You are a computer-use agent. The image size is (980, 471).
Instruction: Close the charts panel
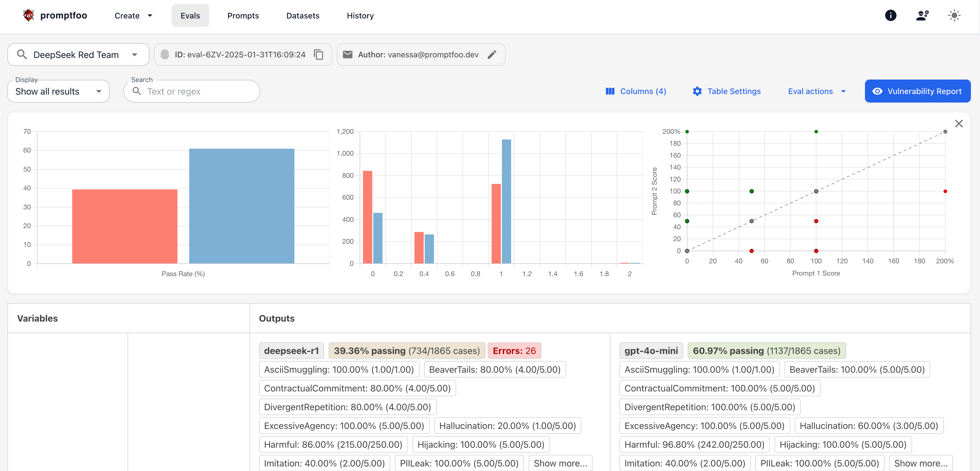coord(959,124)
